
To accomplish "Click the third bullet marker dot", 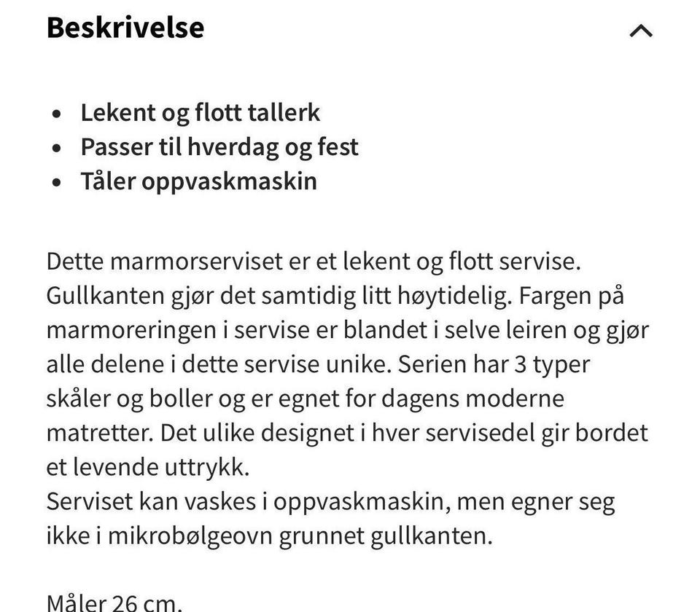I will (x=57, y=182).
